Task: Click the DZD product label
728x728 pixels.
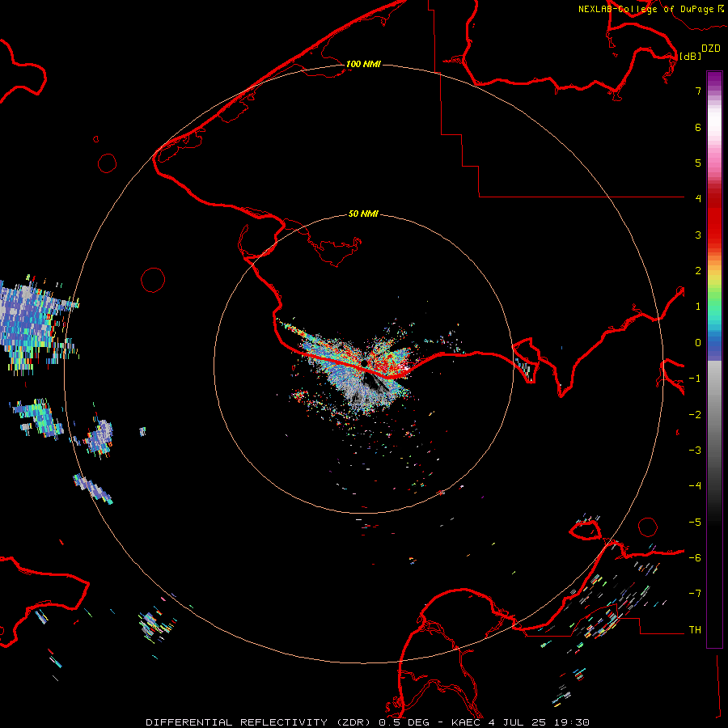Action: point(710,49)
